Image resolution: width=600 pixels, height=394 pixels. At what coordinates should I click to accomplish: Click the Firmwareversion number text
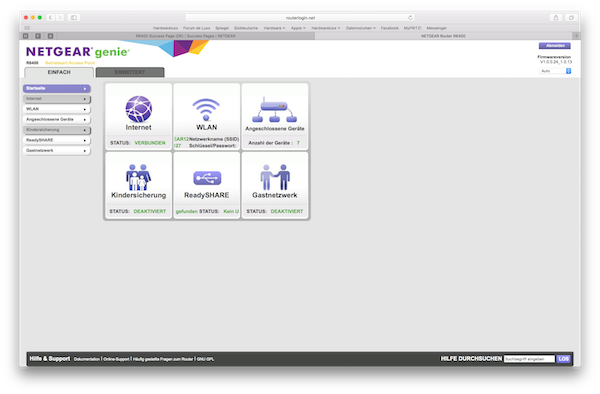(556, 62)
